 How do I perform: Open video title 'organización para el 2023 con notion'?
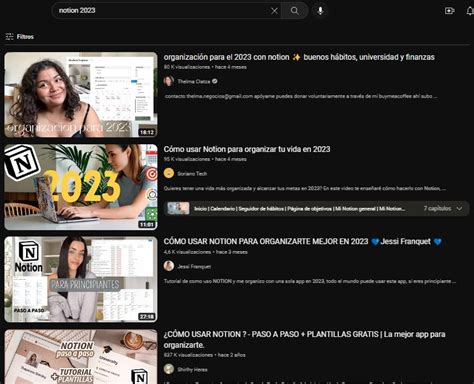[x=299, y=57]
